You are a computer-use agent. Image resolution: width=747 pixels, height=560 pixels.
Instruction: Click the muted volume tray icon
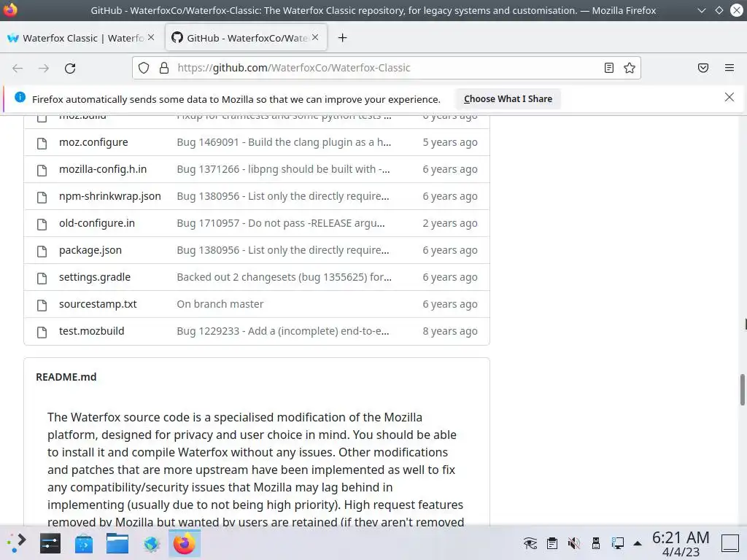coord(574,543)
